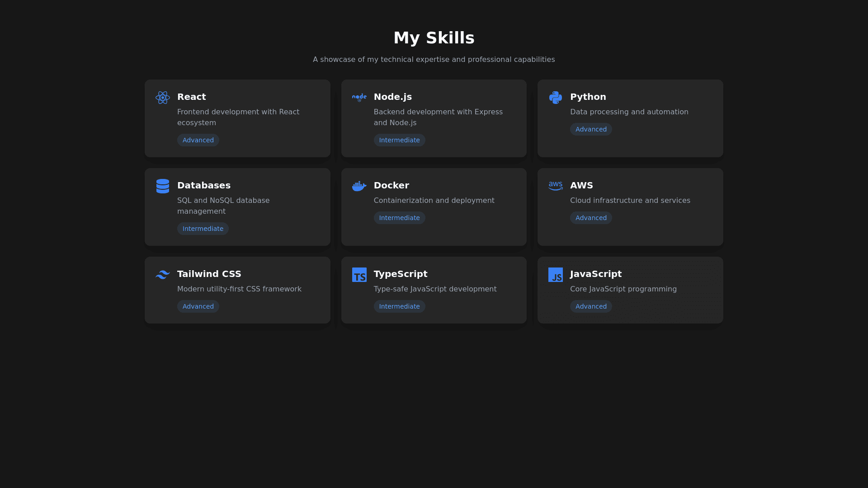Click the Docker whale icon
Viewport: 868px width, 488px height.
[359, 186]
